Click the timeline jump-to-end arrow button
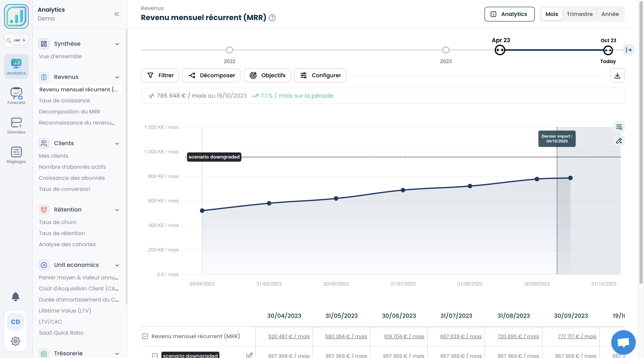This screenshot has height=358, width=644. (x=628, y=50)
